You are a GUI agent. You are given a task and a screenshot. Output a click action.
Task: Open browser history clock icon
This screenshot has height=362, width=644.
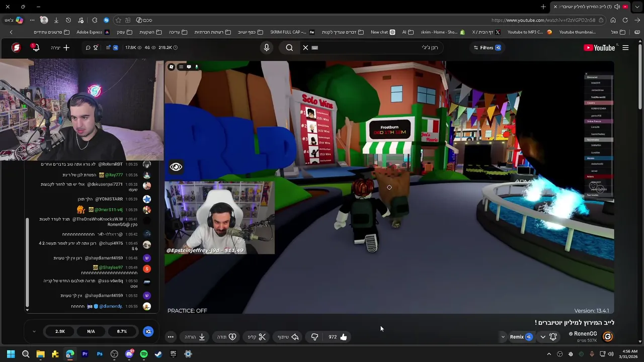68,20
